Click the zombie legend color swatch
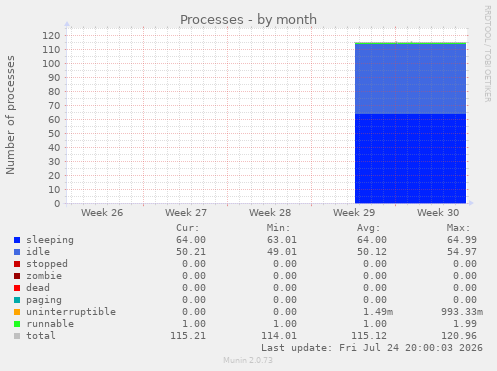The image size is (497, 371). click(x=17, y=276)
